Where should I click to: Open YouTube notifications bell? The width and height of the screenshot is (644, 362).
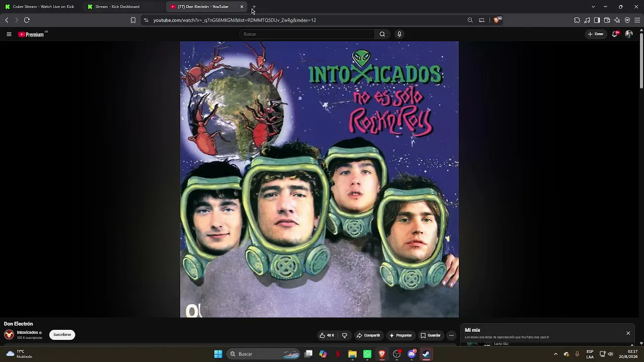coord(615,34)
